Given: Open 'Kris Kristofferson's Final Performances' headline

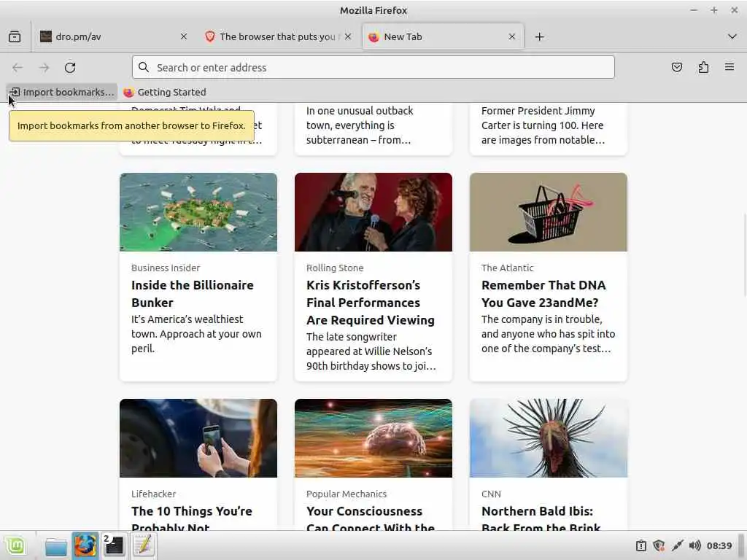Looking at the screenshot, I should pos(370,303).
